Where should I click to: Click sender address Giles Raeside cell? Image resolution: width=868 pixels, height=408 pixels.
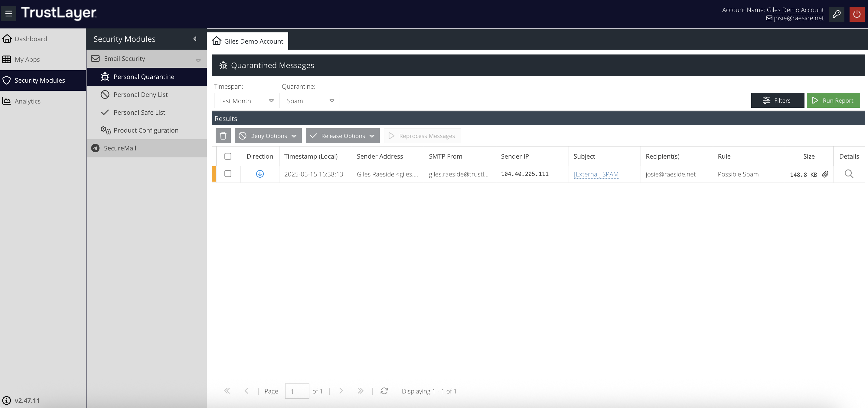[387, 174]
